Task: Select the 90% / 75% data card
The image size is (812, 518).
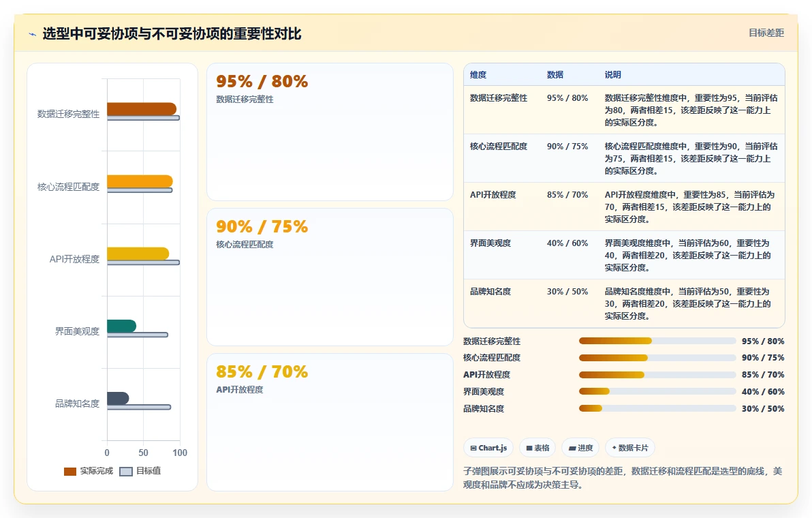Action: 330,277
